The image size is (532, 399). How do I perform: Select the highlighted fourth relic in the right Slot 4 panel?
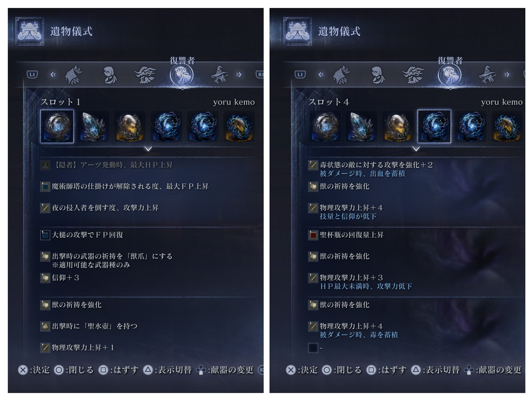pyautogui.click(x=434, y=126)
